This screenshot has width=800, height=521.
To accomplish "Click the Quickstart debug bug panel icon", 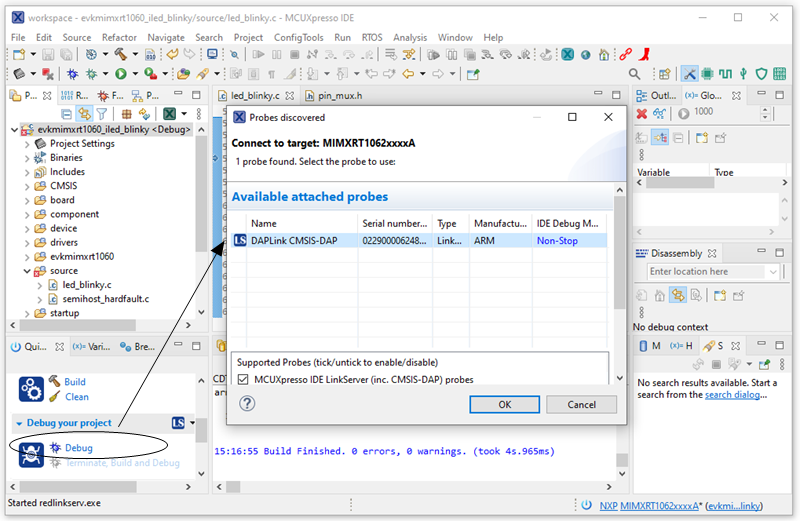I will 31,455.
